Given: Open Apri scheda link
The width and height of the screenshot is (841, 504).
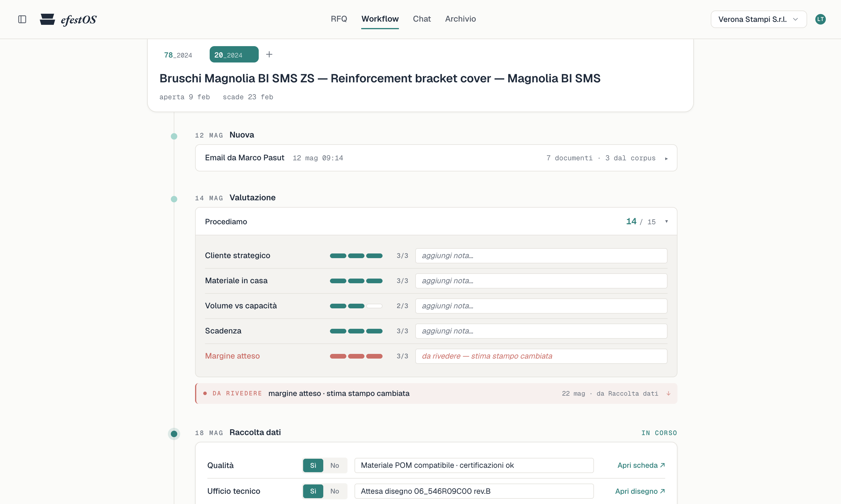Looking at the screenshot, I should pos(641,465).
